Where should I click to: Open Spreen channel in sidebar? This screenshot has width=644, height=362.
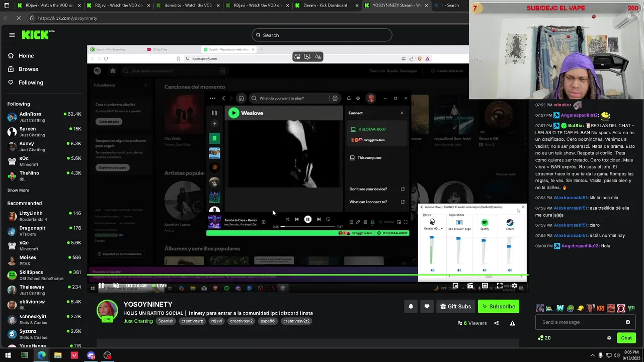click(44, 132)
